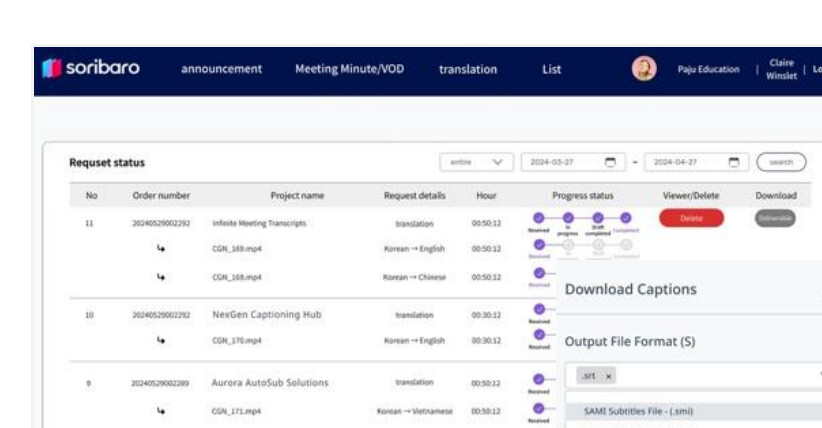Click Received status icon of Aurora AutoSub Solutions
The image size is (822, 428).
(x=538, y=379)
